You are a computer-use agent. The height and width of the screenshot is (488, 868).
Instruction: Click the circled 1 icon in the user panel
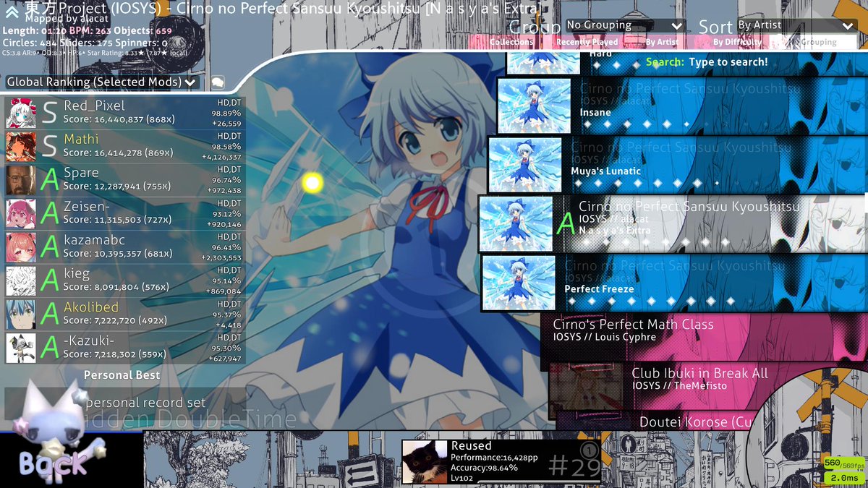pos(588,450)
